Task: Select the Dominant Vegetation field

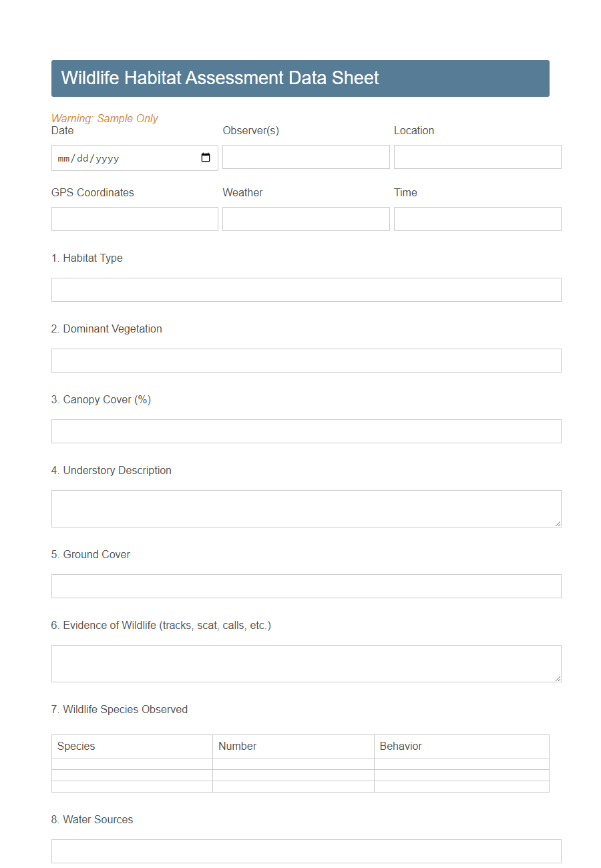Action: coord(306,360)
